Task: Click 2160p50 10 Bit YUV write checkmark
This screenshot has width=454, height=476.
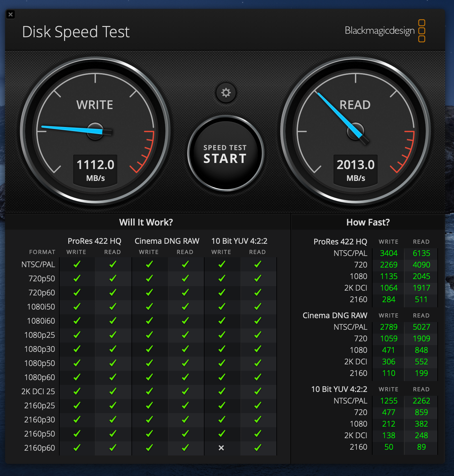Action: pos(222,434)
